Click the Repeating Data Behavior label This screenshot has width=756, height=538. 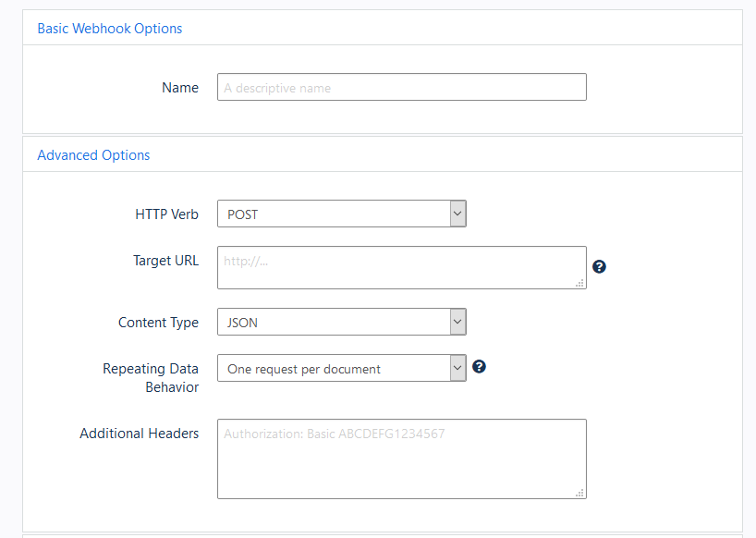tap(151, 378)
